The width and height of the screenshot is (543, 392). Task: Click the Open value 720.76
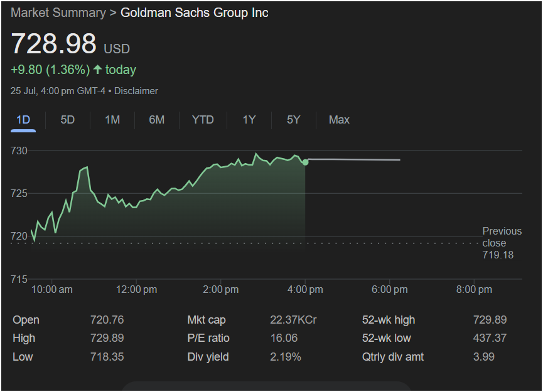pyautogui.click(x=107, y=320)
